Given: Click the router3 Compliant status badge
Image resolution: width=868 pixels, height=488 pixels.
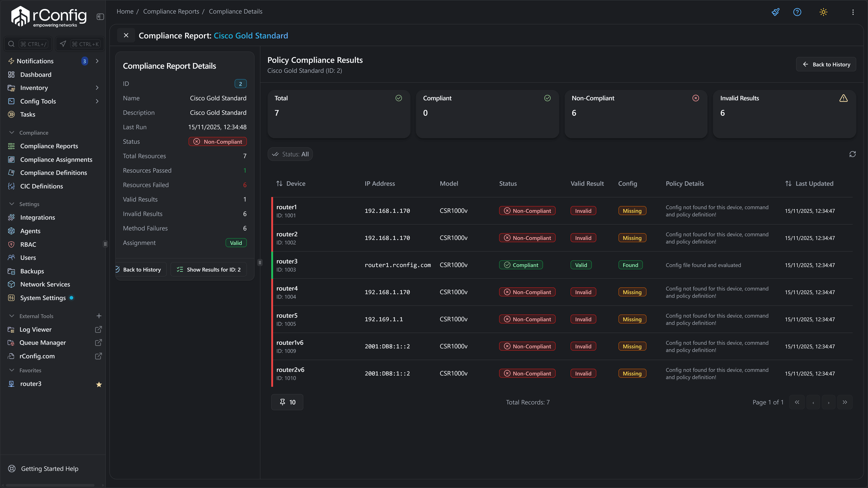Looking at the screenshot, I should pos(521,265).
